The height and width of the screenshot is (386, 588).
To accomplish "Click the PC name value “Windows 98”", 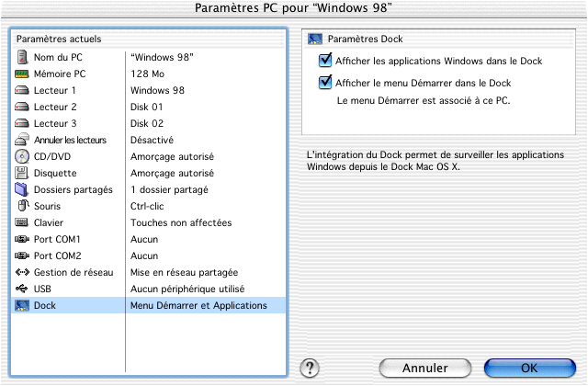I will tap(162, 57).
